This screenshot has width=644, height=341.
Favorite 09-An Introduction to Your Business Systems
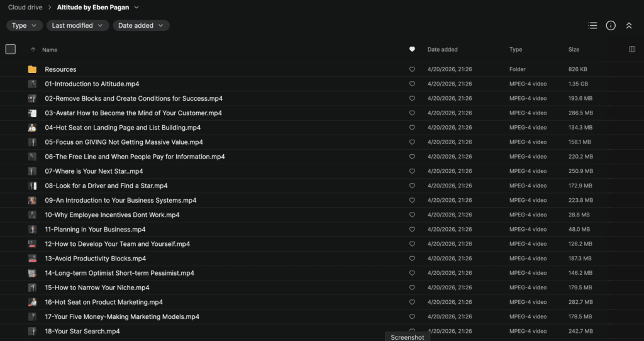coord(412,200)
